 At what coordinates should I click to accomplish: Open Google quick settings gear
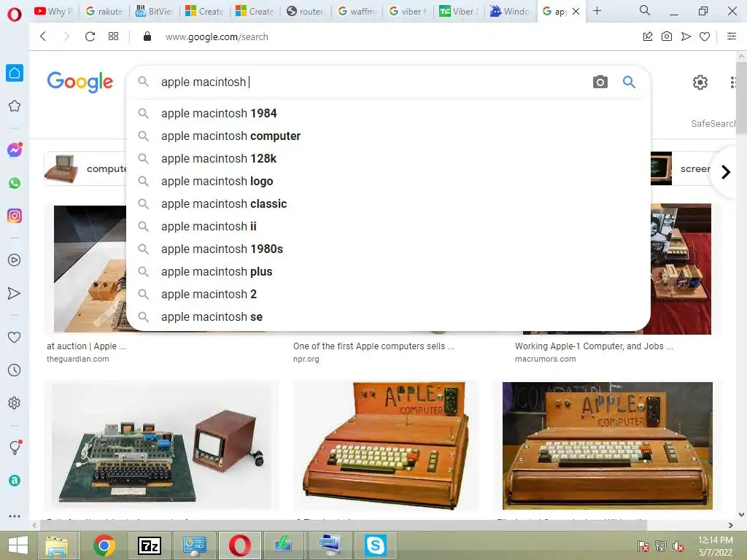coord(700,82)
